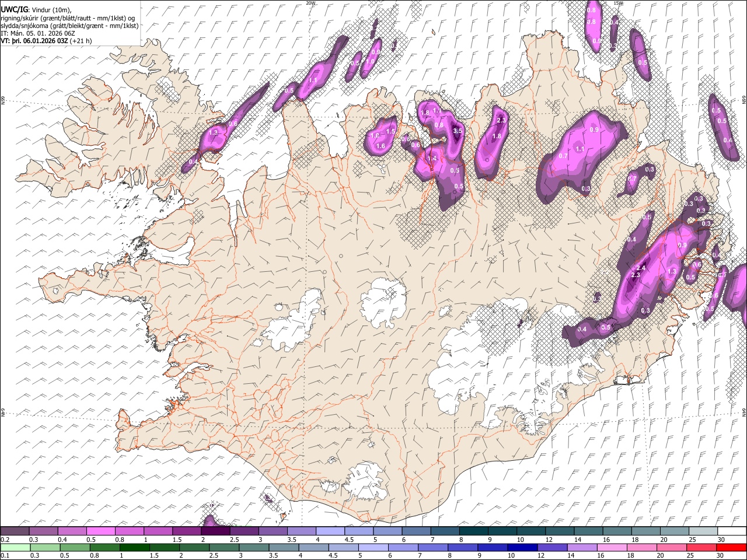Pick the dusky plum 0.2 swatch in upper legend
The image size is (747, 560).
[15, 531]
